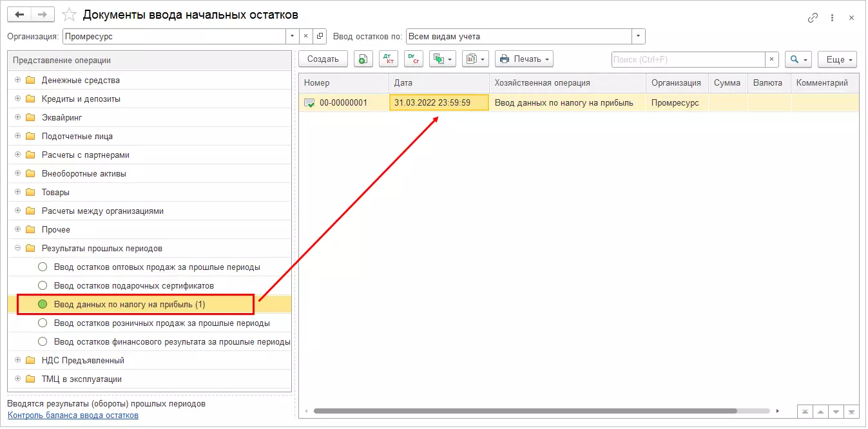
Task: Expand the Кредиты и депозиты folder
Action: 17,99
